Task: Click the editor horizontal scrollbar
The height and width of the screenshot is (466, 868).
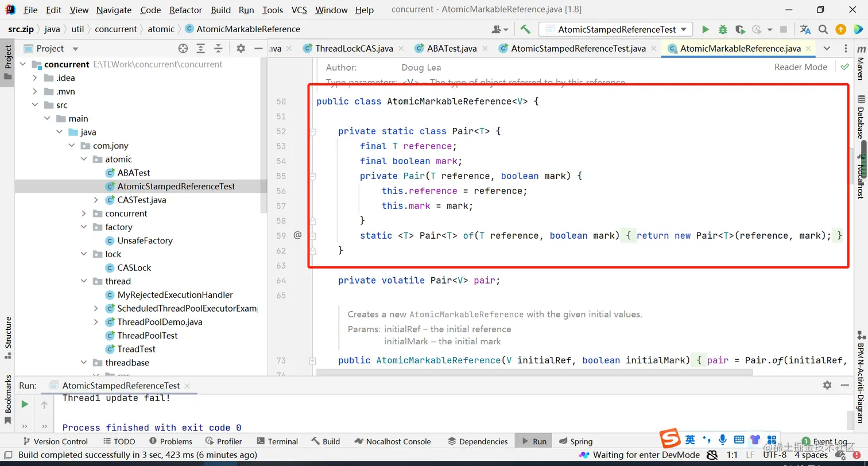Action: 534,372
